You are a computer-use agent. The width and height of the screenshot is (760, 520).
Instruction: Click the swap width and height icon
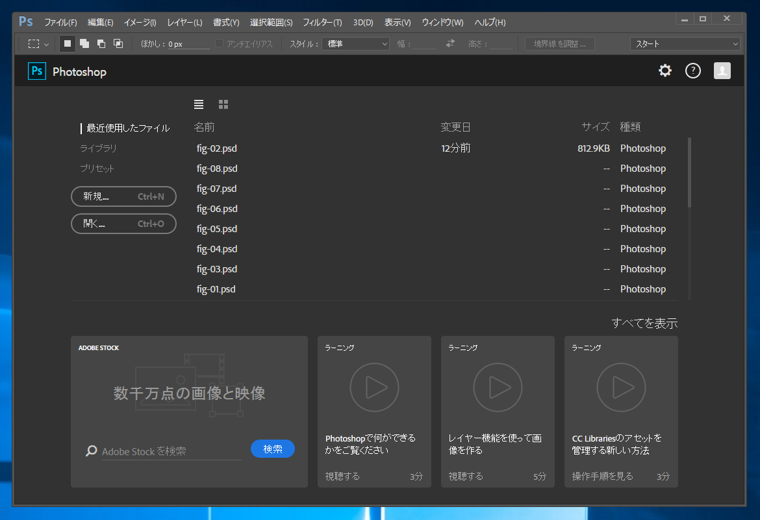click(450, 44)
